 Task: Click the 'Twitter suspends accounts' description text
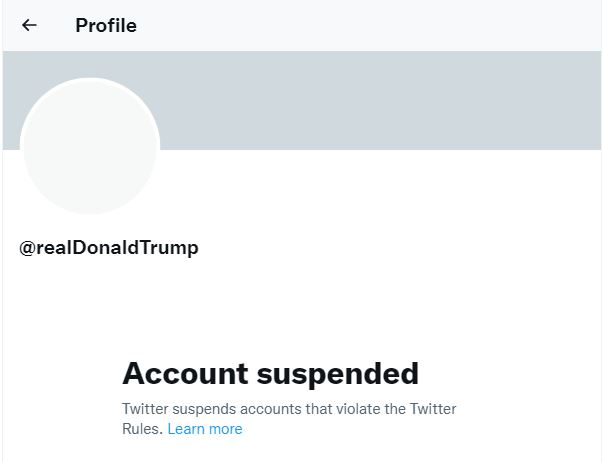288,409
